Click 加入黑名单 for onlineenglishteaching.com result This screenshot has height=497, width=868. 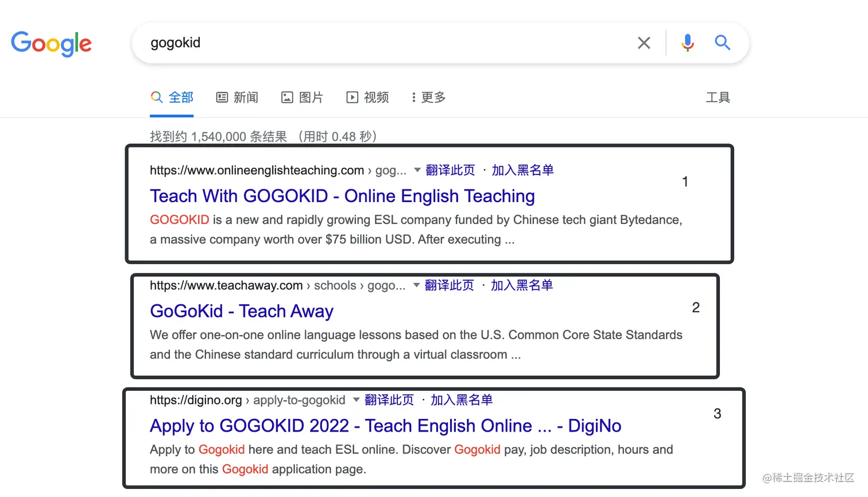pyautogui.click(x=522, y=170)
